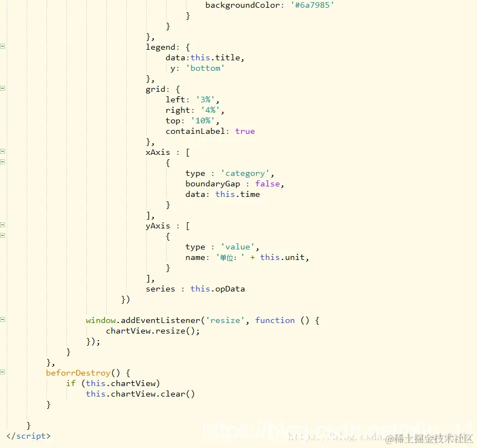Screen dimensions: 477x448
Task: Click 'chartView.resize();' line
Action: pyautogui.click(x=153, y=331)
